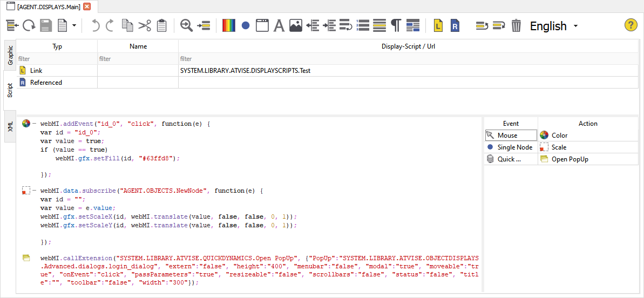Click the copy icon with two pages

pos(127,26)
